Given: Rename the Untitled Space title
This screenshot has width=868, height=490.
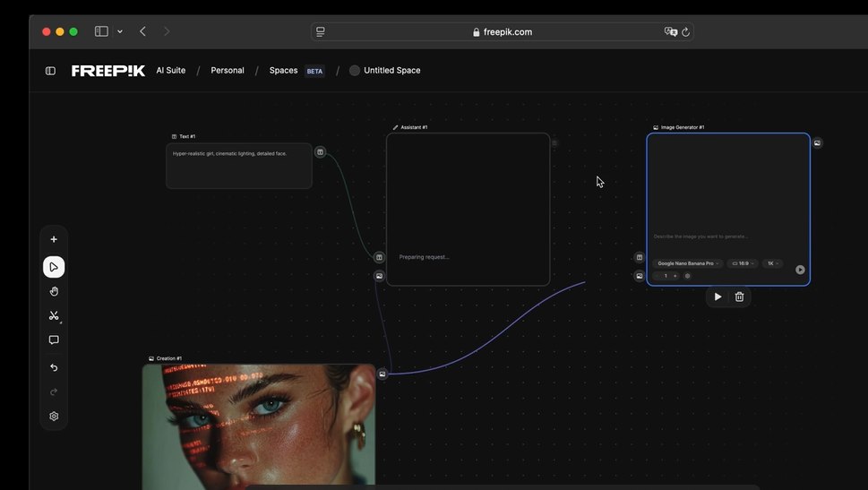Looking at the screenshot, I should (391, 71).
